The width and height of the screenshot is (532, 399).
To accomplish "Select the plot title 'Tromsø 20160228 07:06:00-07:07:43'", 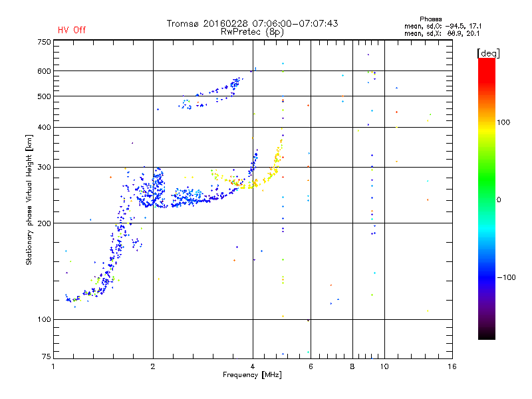I will click(x=252, y=23).
